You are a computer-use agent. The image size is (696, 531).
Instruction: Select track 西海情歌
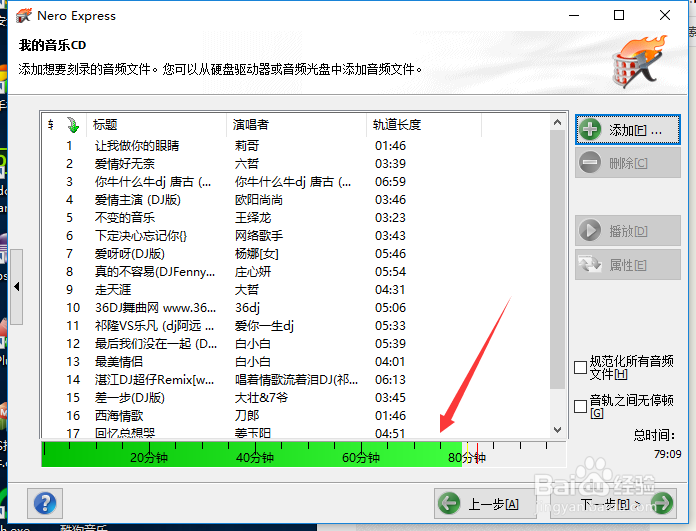coord(119,416)
